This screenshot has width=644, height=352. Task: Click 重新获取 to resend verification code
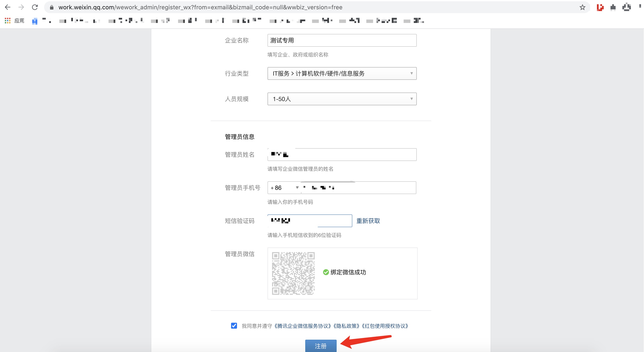pos(368,221)
